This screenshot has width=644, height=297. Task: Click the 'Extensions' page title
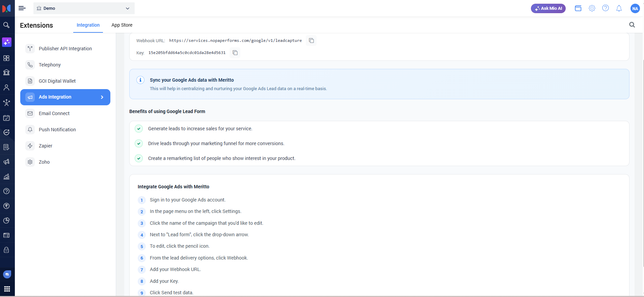pos(36,25)
